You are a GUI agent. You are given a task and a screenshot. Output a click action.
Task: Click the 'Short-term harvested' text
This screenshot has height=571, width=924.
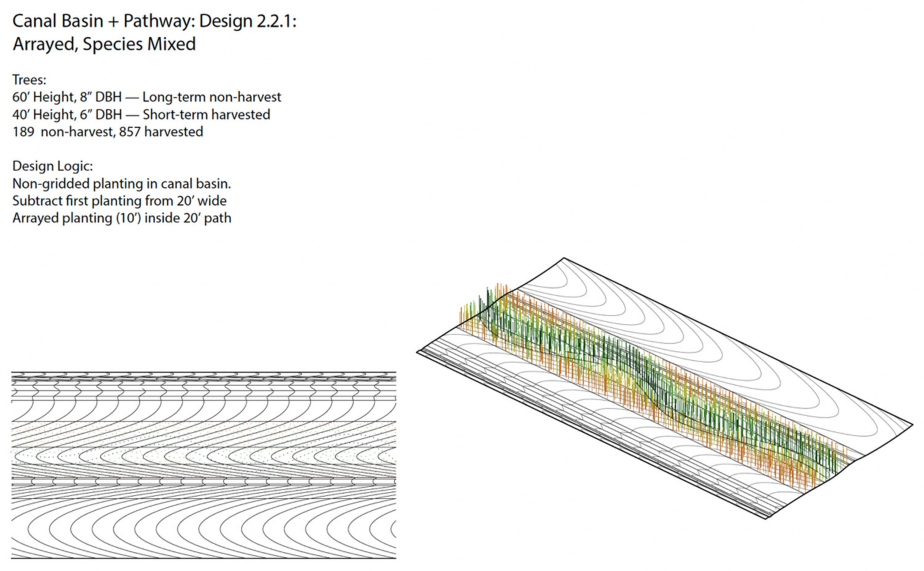[206, 115]
